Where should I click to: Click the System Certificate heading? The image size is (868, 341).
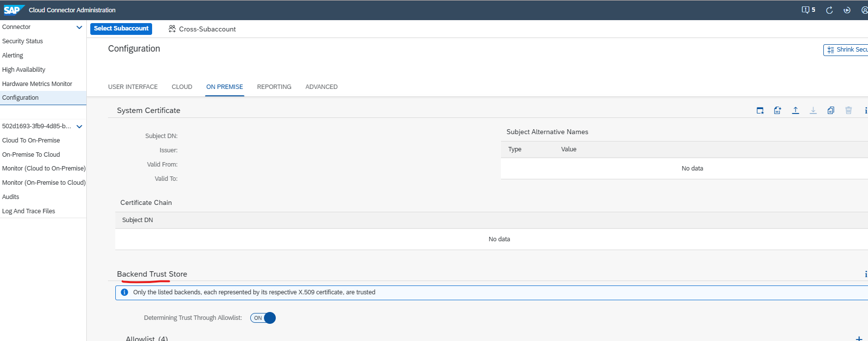(149, 111)
